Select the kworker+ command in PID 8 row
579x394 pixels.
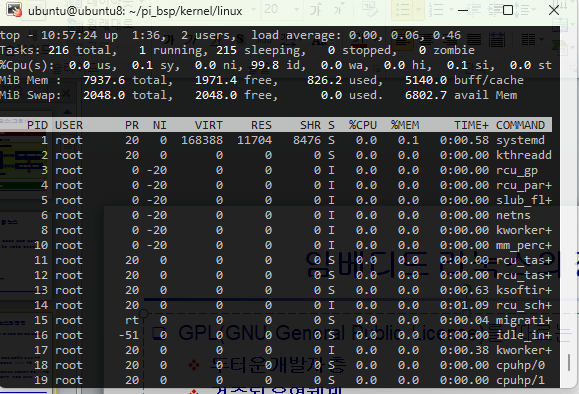(524, 230)
